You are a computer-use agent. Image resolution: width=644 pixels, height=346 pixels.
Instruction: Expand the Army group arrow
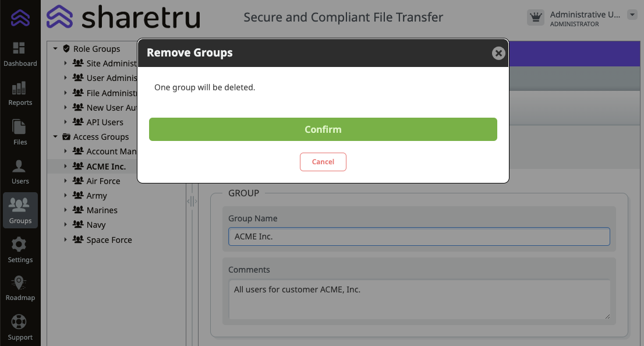65,196
